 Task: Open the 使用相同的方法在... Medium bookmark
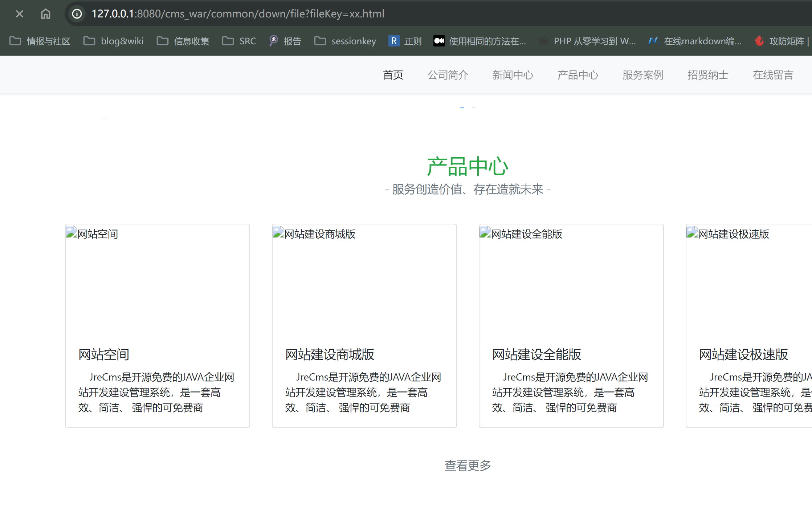click(x=480, y=41)
